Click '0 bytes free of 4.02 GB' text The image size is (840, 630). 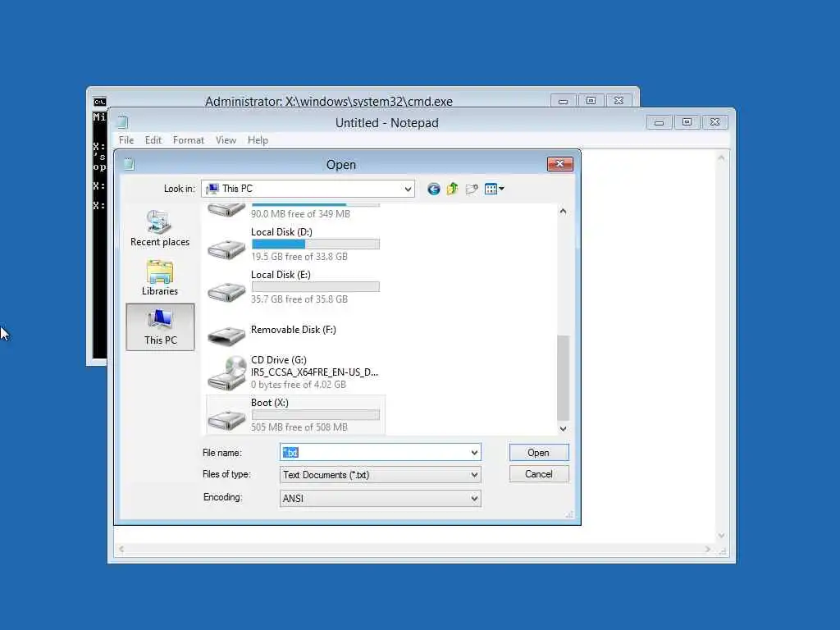pos(299,385)
